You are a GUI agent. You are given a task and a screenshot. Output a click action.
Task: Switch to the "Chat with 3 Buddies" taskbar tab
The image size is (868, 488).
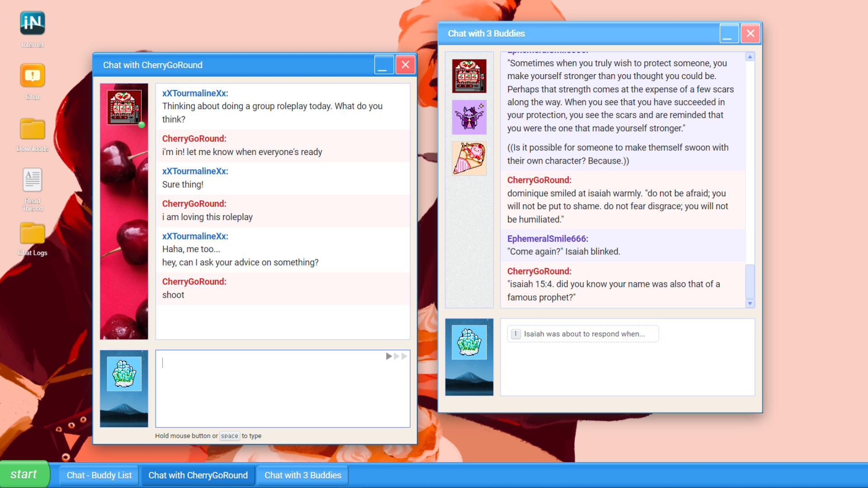302,475
